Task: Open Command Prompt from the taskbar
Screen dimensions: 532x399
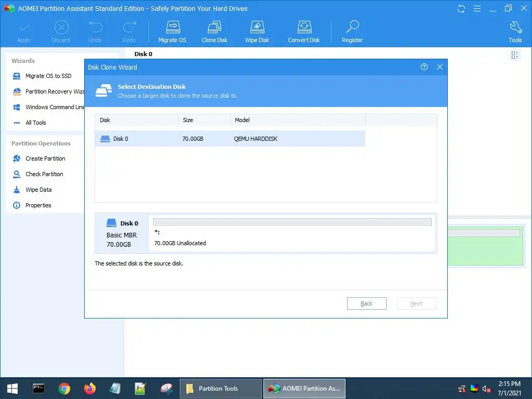Action: tap(38, 389)
